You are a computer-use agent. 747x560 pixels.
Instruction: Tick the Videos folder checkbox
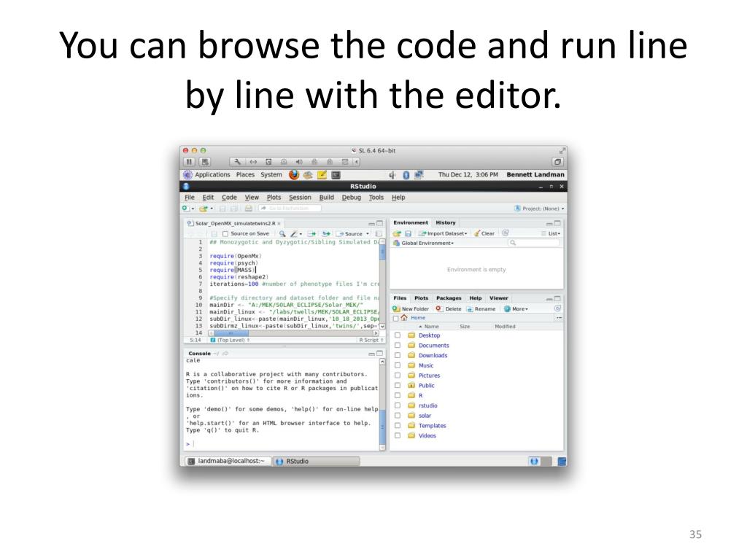(398, 436)
